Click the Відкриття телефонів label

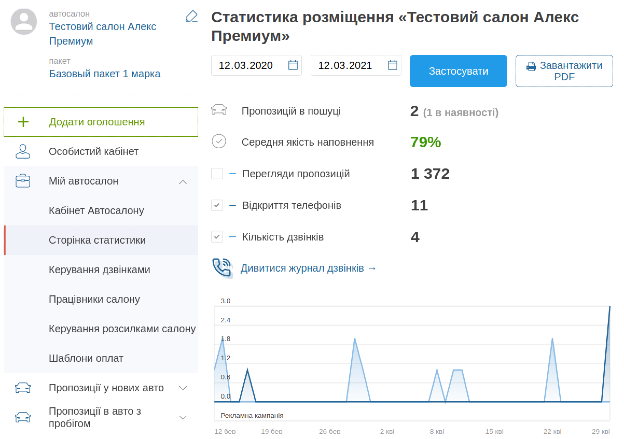pos(292,205)
